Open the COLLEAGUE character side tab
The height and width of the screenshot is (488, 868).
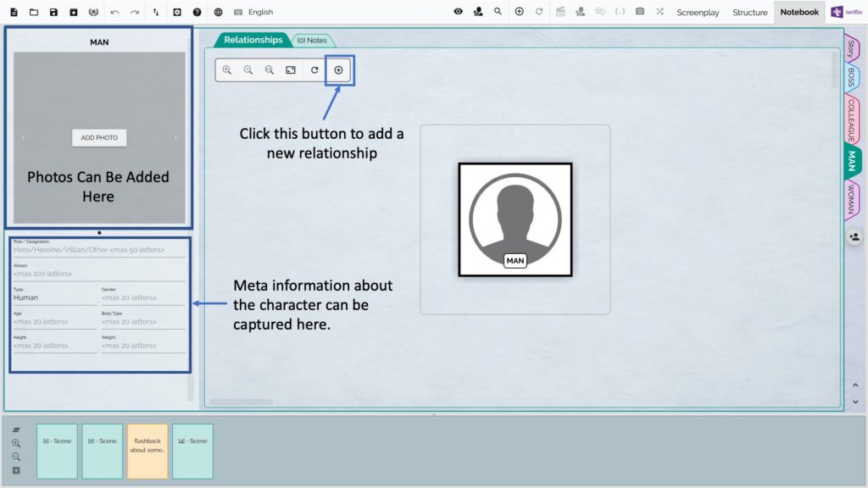851,120
